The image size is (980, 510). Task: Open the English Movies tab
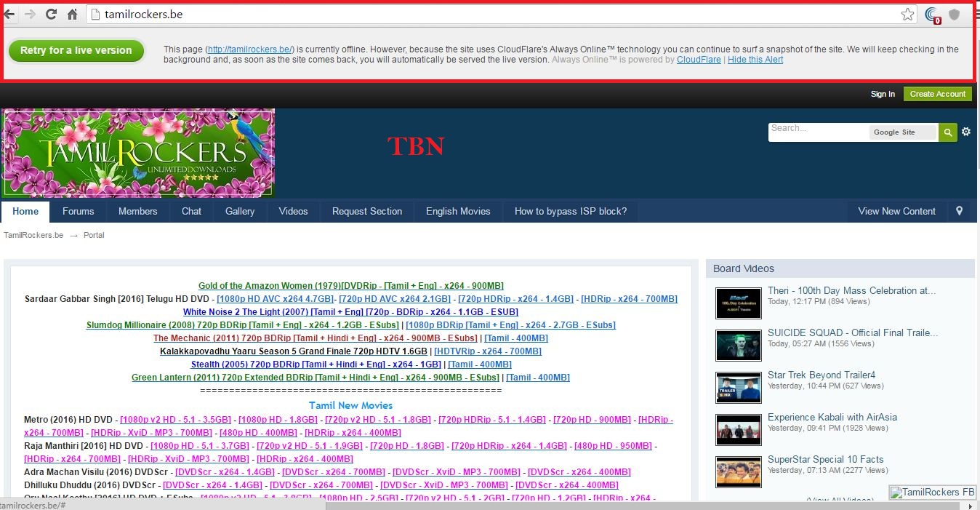(458, 211)
